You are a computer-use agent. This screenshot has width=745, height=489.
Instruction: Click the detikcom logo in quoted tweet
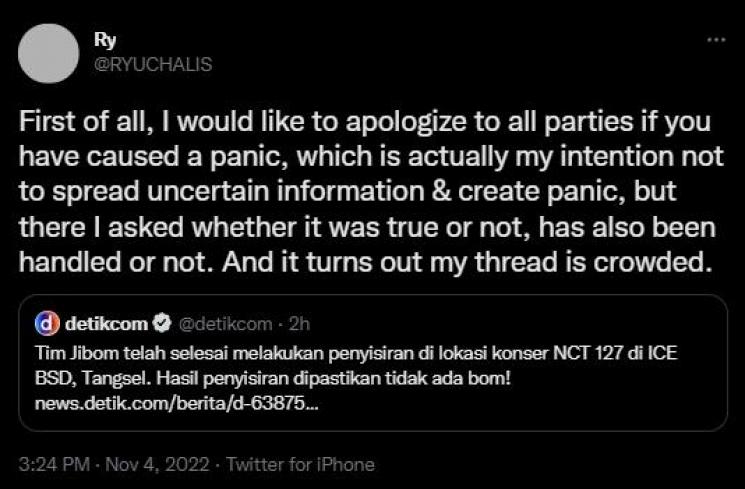click(48, 323)
